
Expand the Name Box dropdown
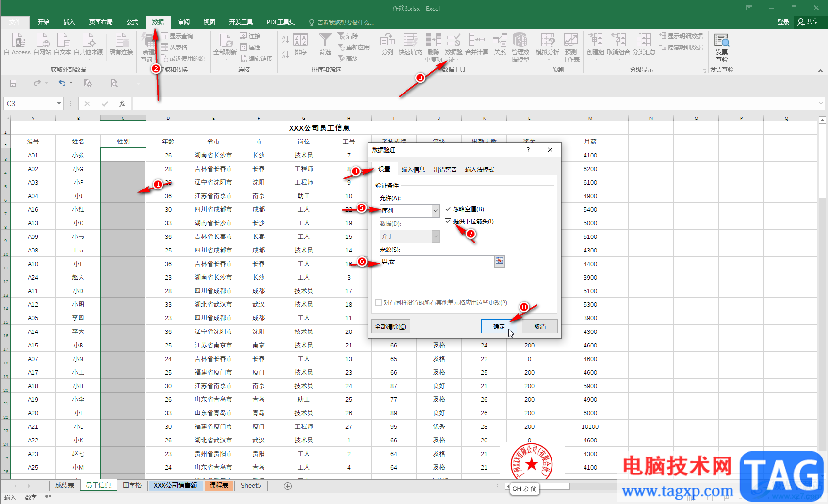(x=59, y=103)
